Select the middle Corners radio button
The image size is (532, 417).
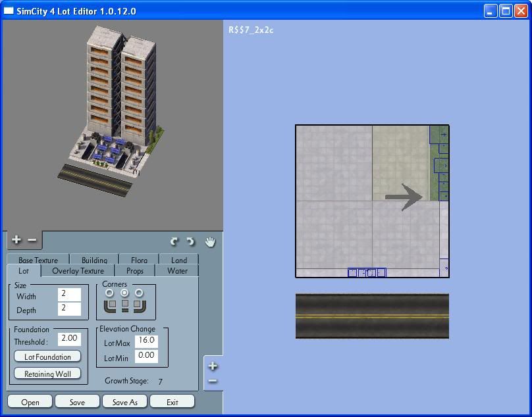[x=125, y=293]
